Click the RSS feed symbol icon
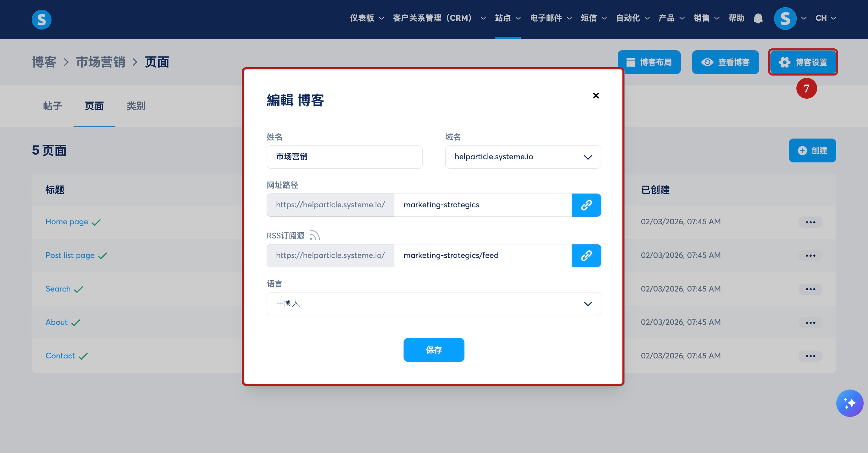 (314, 235)
